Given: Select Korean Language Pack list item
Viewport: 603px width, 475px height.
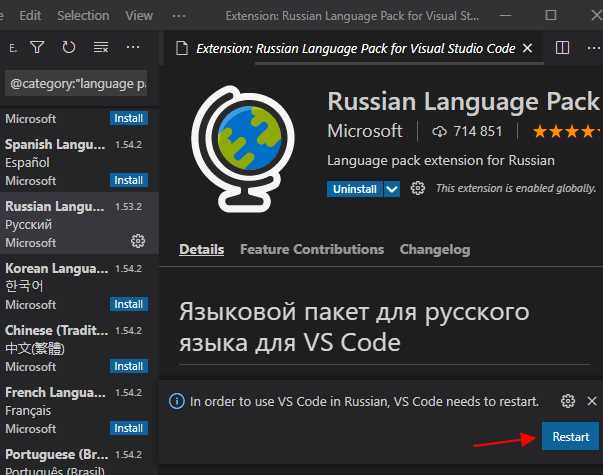Looking at the screenshot, I should (x=79, y=286).
